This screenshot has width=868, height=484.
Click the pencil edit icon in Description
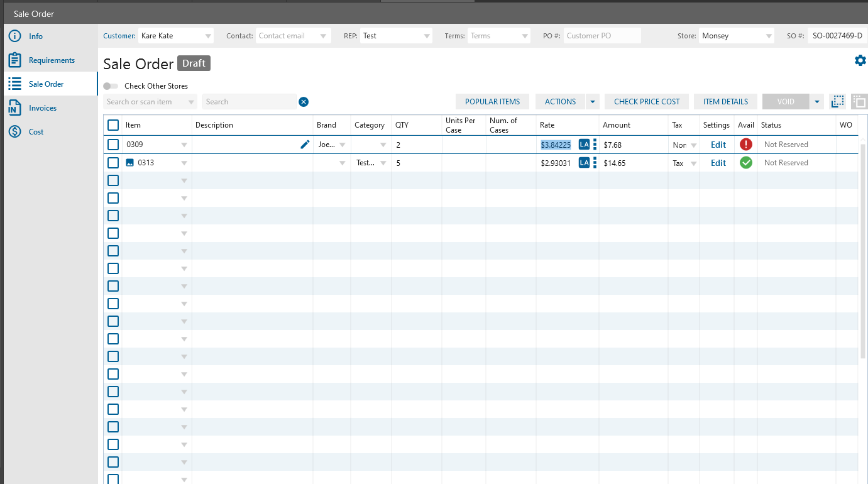[x=305, y=145]
